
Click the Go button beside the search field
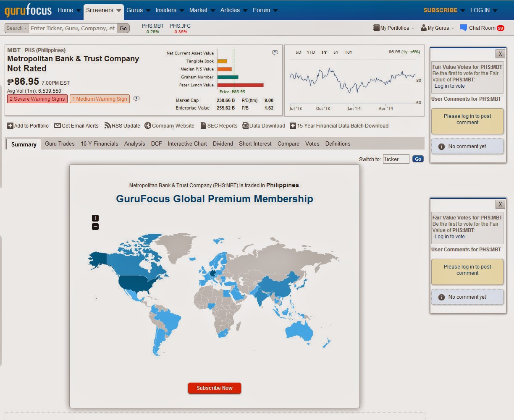click(x=123, y=28)
